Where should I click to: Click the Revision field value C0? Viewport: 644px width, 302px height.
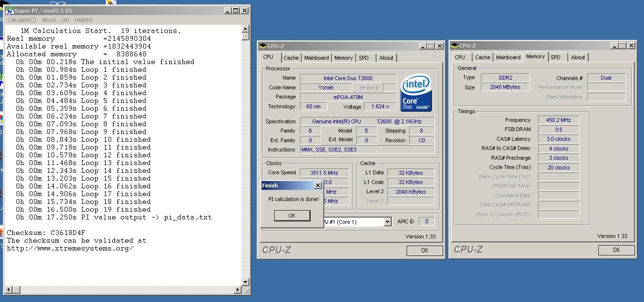point(421,140)
